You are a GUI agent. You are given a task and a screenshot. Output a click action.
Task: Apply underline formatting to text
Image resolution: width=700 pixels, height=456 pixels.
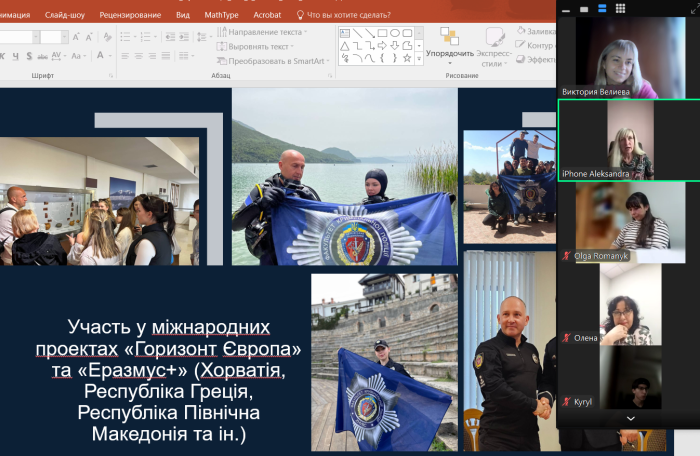point(15,56)
